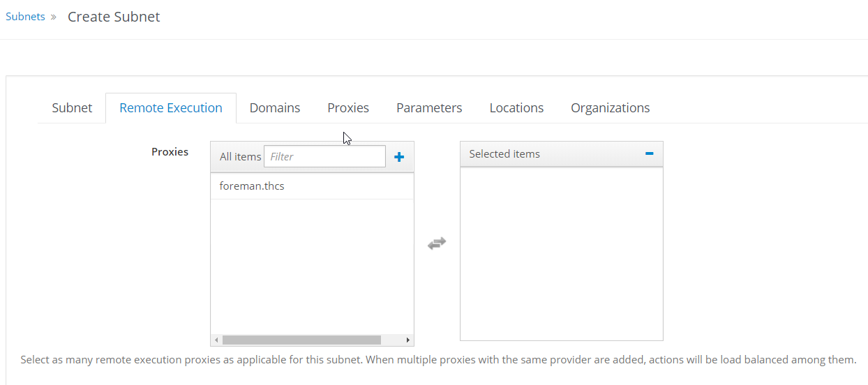
Task: Click the Selected items header bar
Action: pyautogui.click(x=562, y=154)
